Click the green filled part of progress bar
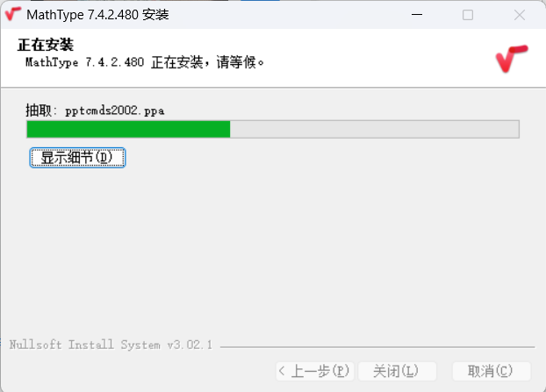 pyautogui.click(x=128, y=130)
